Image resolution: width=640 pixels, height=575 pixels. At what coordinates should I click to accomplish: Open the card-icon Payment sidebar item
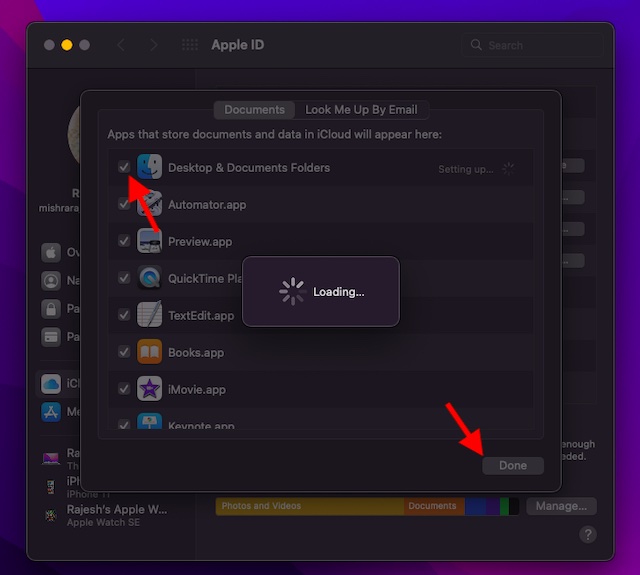[x=51, y=337]
